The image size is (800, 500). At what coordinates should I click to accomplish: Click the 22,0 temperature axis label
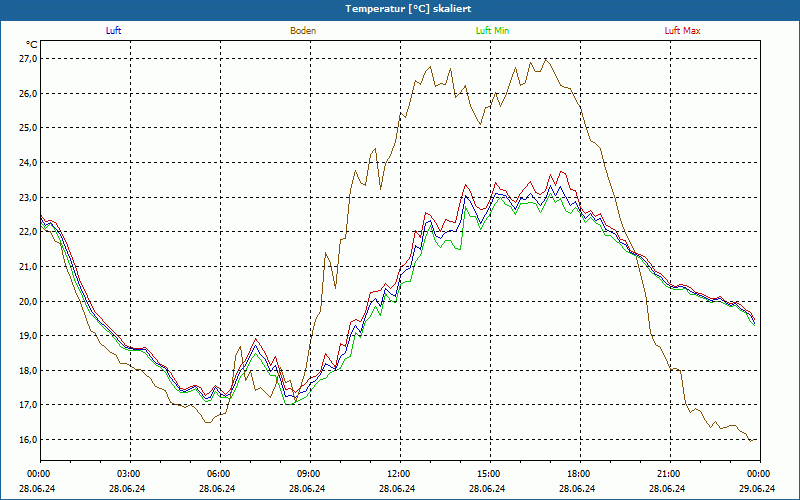[28, 232]
